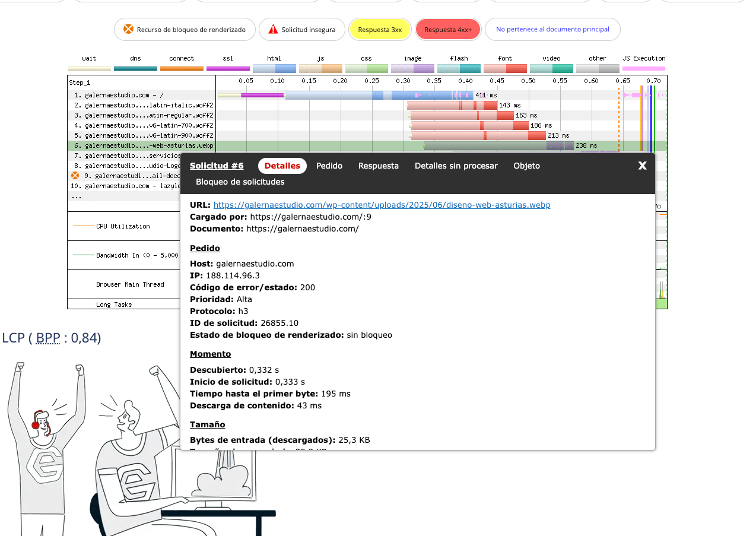
Task: Click the 163 ms font bar
Action: point(461,115)
